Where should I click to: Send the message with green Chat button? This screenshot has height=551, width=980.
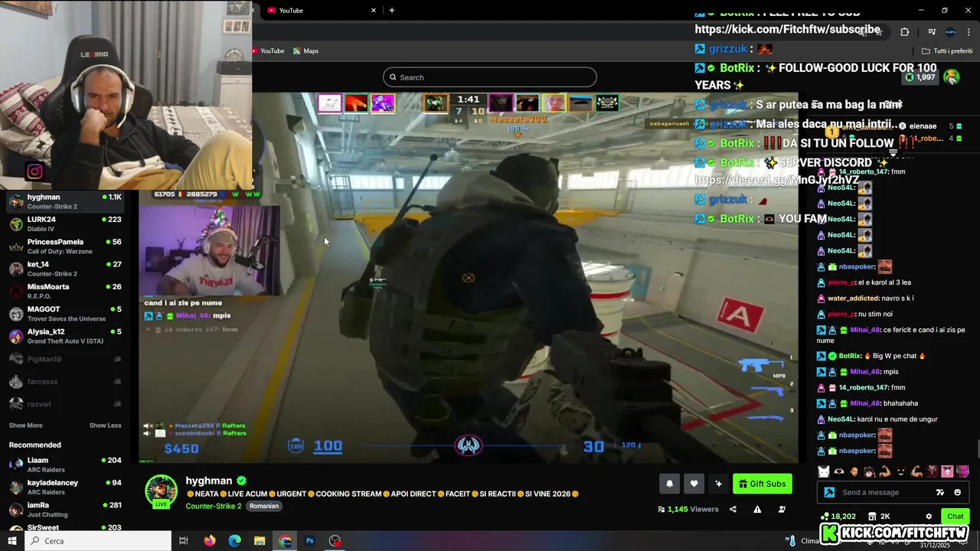click(x=955, y=517)
